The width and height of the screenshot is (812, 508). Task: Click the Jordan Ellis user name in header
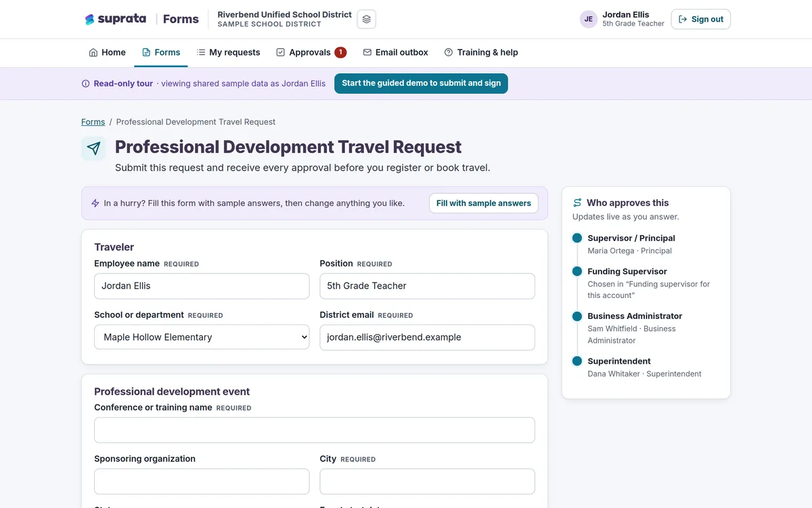[x=626, y=14]
